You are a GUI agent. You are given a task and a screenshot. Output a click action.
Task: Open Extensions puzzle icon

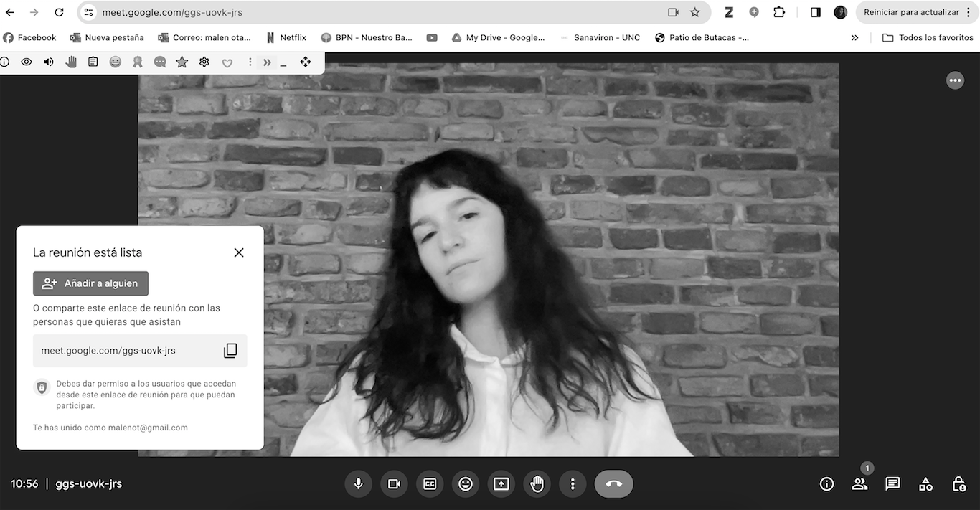click(x=779, y=12)
